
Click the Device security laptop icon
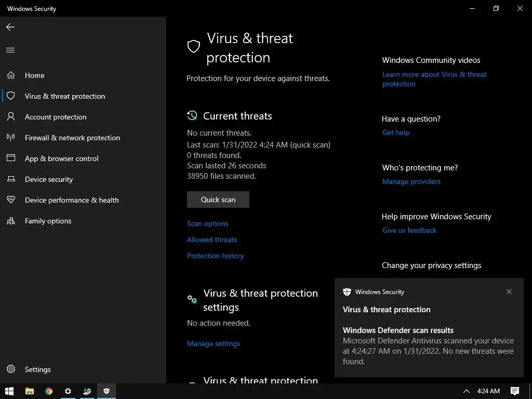pyautogui.click(x=10, y=179)
